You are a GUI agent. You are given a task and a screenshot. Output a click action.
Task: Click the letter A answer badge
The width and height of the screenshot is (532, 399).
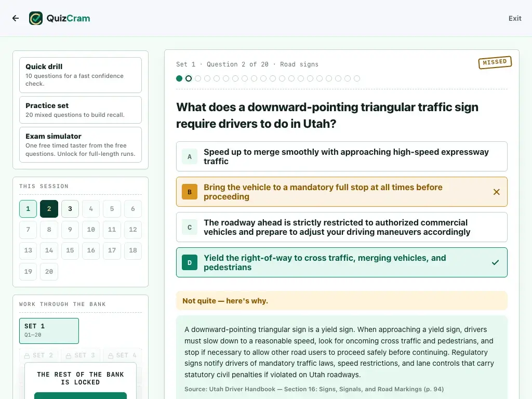coord(190,157)
